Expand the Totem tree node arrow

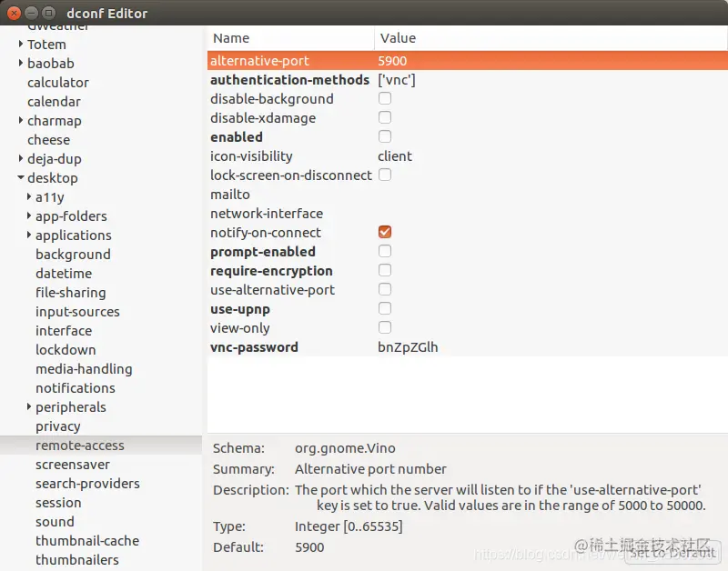[20, 44]
